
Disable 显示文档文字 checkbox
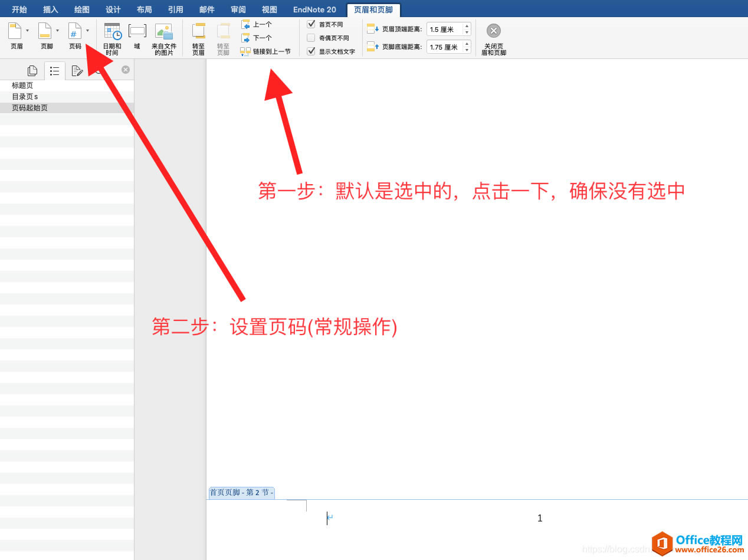tap(311, 51)
